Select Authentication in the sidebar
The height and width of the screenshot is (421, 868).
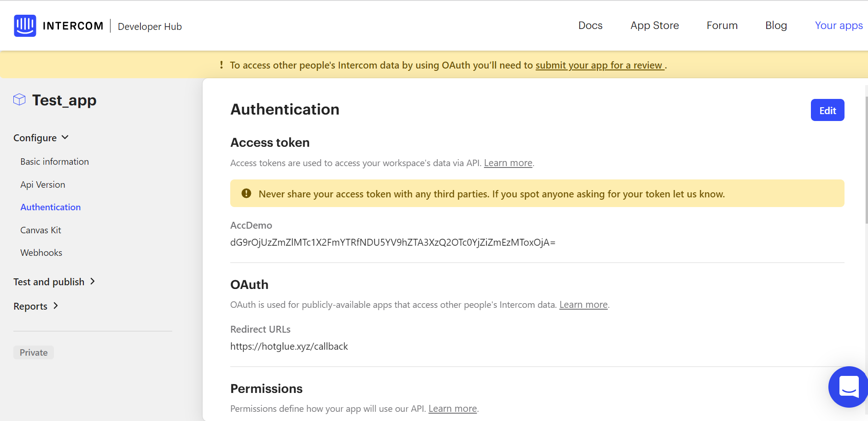click(x=51, y=207)
